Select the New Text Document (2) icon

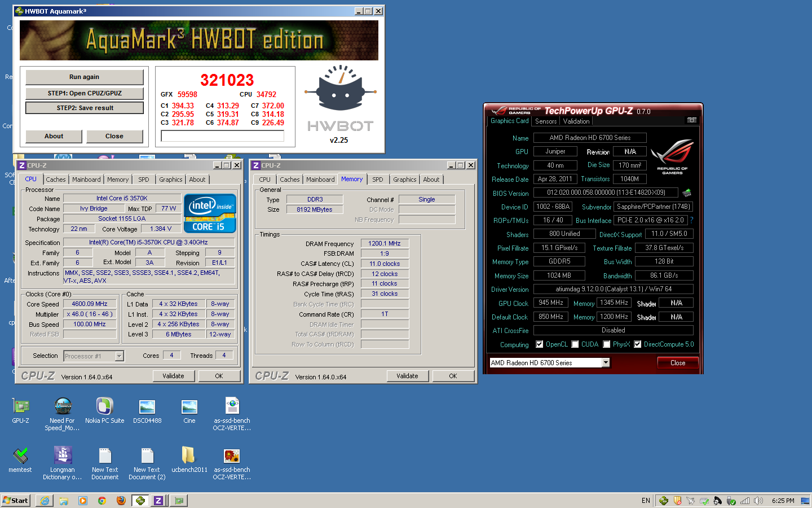[x=147, y=463]
